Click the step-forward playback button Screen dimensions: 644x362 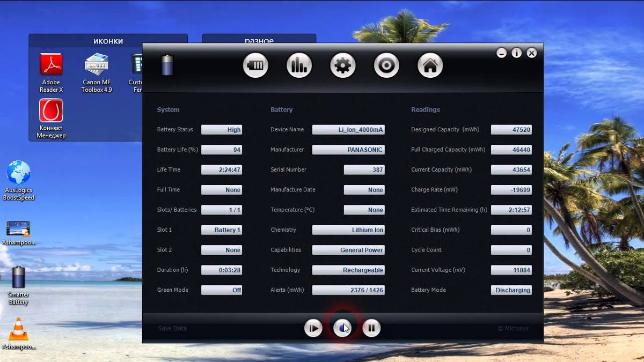pyautogui.click(x=313, y=328)
